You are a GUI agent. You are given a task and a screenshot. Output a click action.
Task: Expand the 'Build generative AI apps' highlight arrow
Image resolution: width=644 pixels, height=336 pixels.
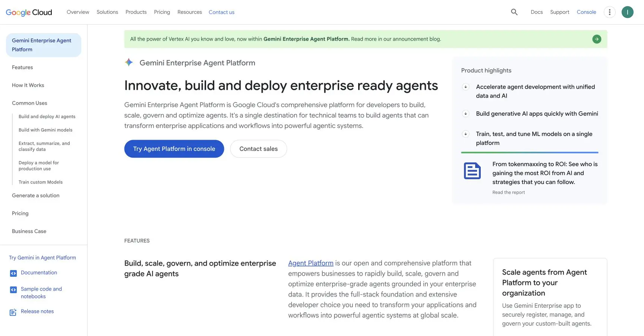(x=465, y=114)
